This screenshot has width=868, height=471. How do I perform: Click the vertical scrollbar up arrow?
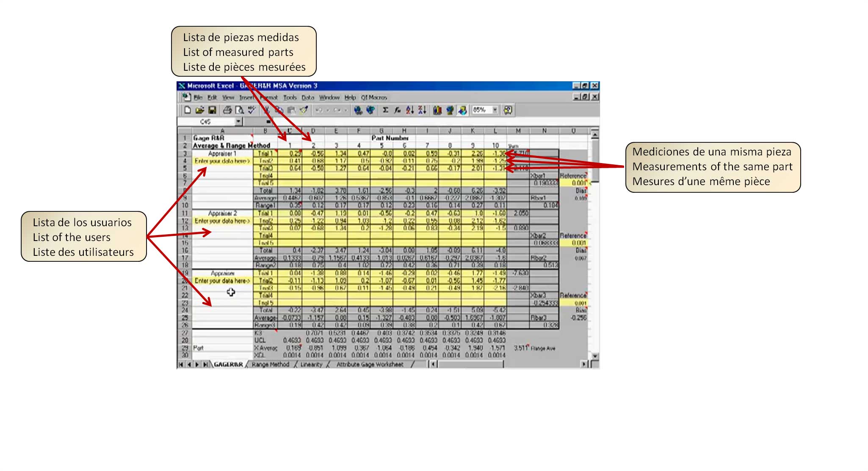(594, 135)
